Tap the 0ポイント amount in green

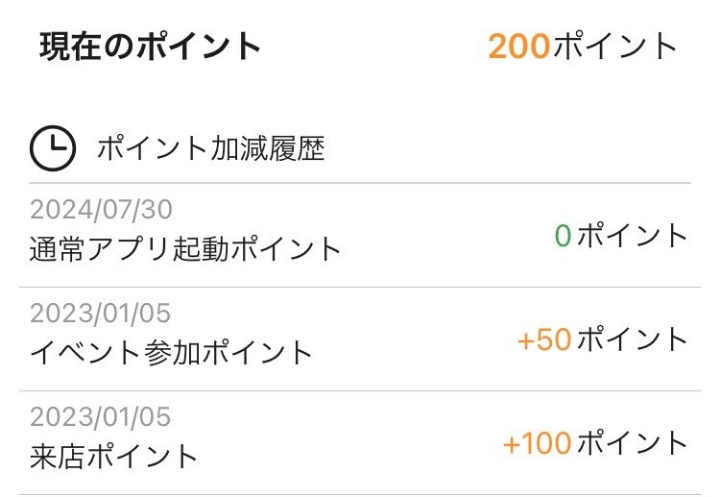click(x=621, y=236)
